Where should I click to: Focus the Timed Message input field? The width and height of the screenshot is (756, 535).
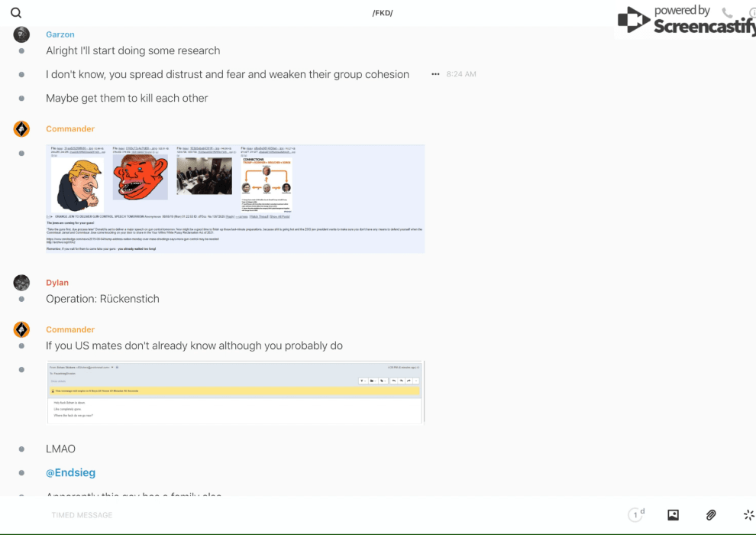point(305,515)
